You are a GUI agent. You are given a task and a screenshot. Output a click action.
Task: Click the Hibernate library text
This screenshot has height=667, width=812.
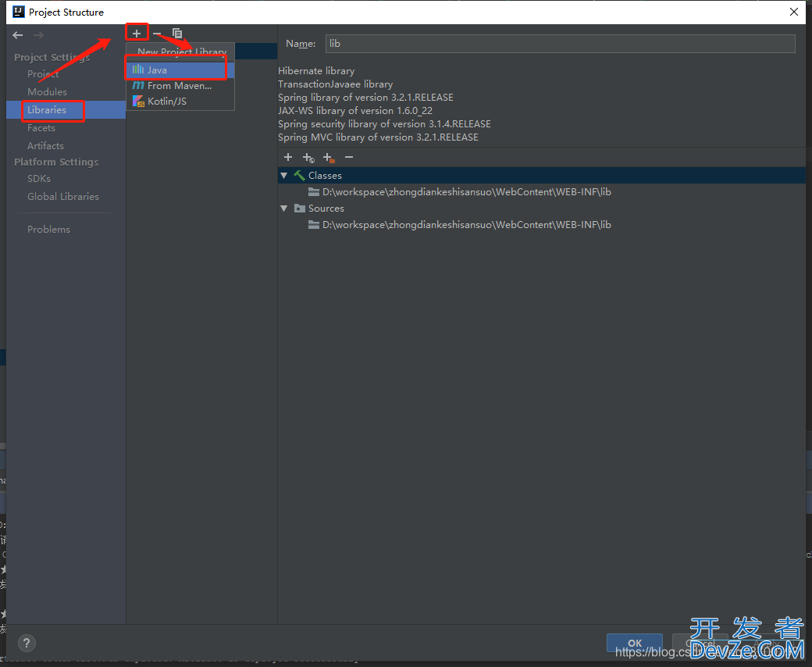(x=316, y=71)
